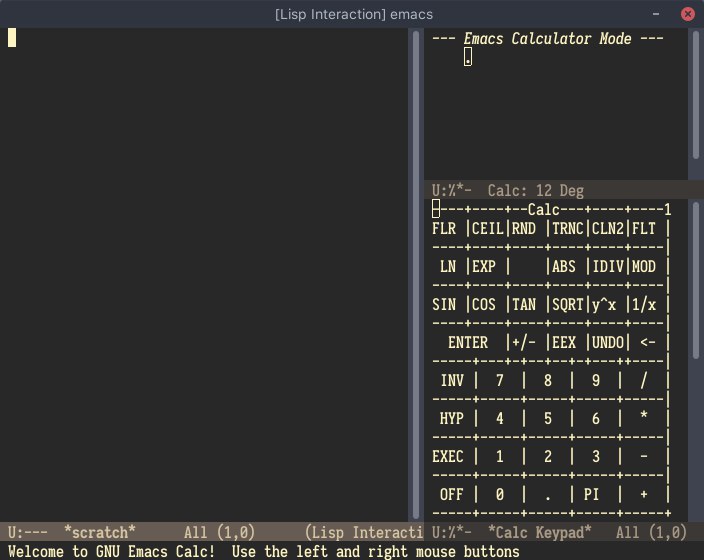The height and width of the screenshot is (560, 704).
Task: Click the FLR keypad button
Action: [x=444, y=229]
